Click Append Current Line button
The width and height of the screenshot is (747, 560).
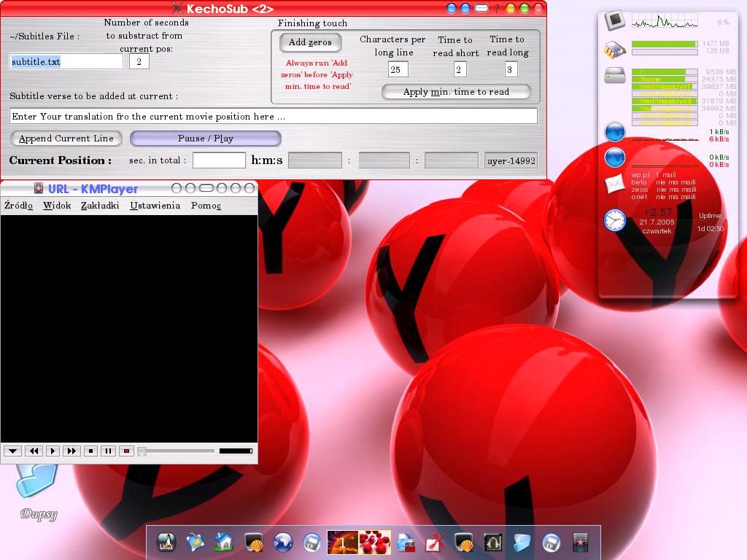coord(66,139)
